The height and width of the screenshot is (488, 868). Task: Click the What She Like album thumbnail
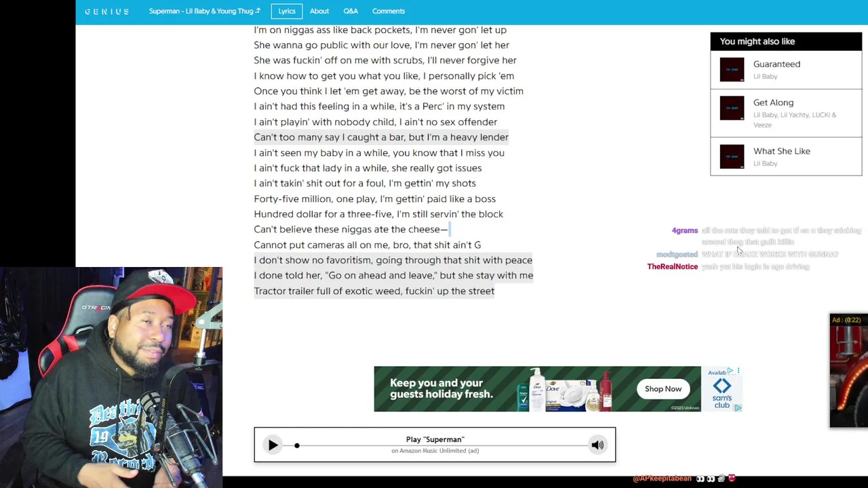732,157
